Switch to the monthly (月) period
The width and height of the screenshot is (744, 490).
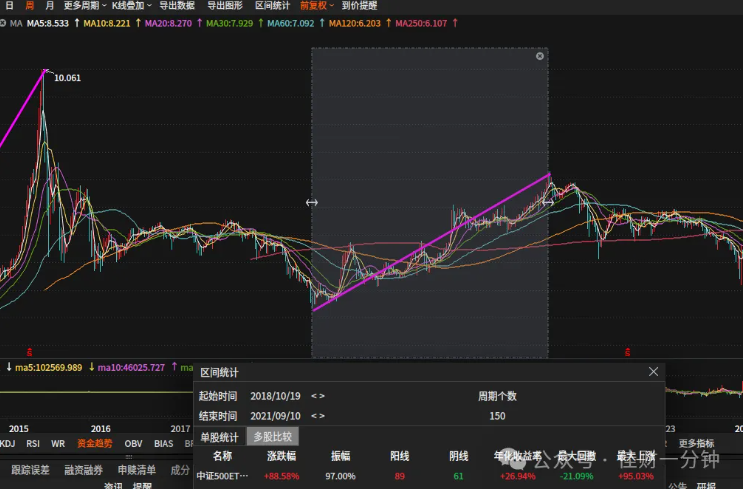pos(49,6)
